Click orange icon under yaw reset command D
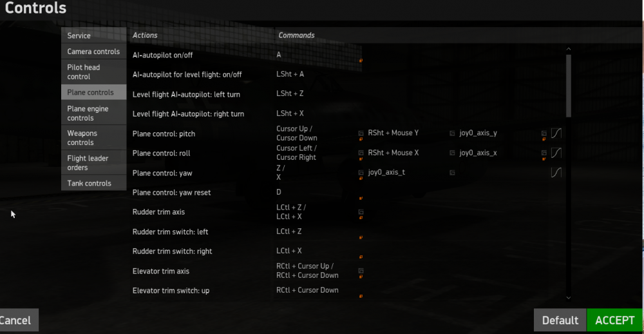 click(x=361, y=198)
